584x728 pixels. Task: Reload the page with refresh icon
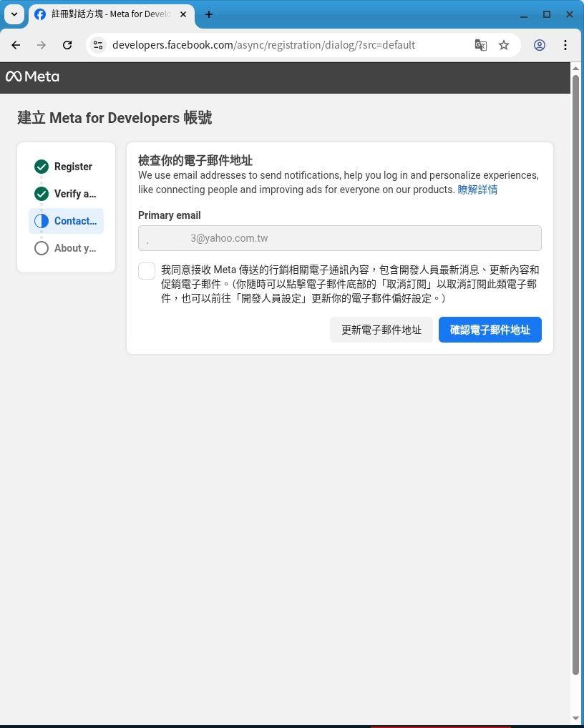click(x=67, y=45)
